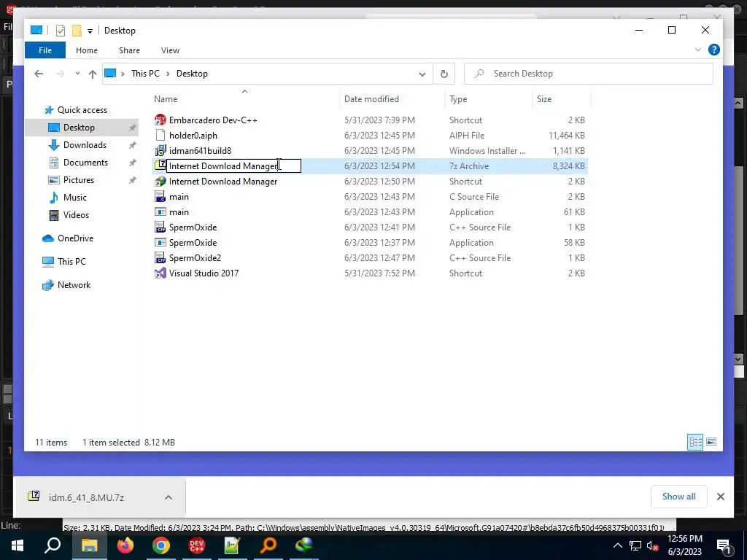The height and width of the screenshot is (560, 747).
Task: Open the View ribbon tab
Action: click(x=170, y=50)
